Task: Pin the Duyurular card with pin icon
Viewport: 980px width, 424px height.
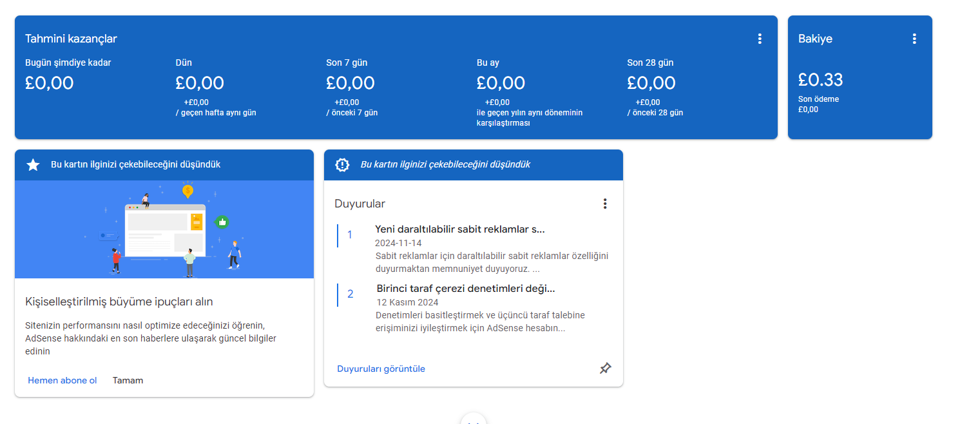Action: point(605,369)
